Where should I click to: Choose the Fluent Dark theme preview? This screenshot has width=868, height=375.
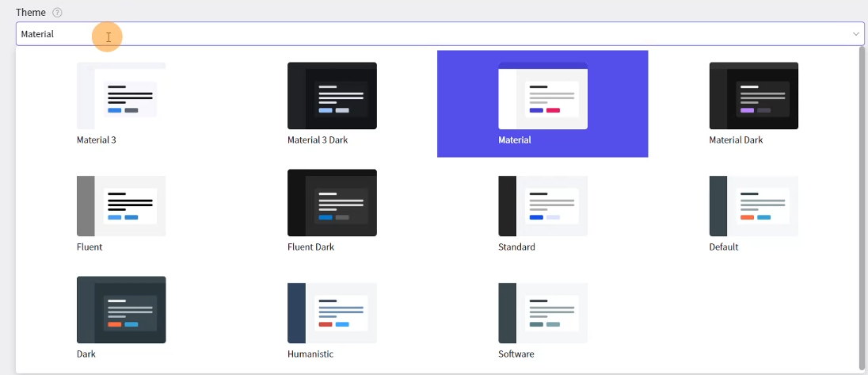332,203
